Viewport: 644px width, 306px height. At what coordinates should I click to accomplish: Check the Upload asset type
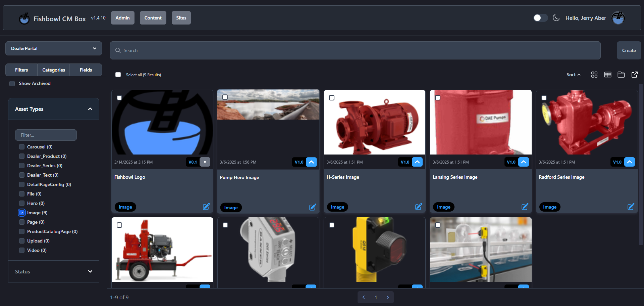click(22, 241)
